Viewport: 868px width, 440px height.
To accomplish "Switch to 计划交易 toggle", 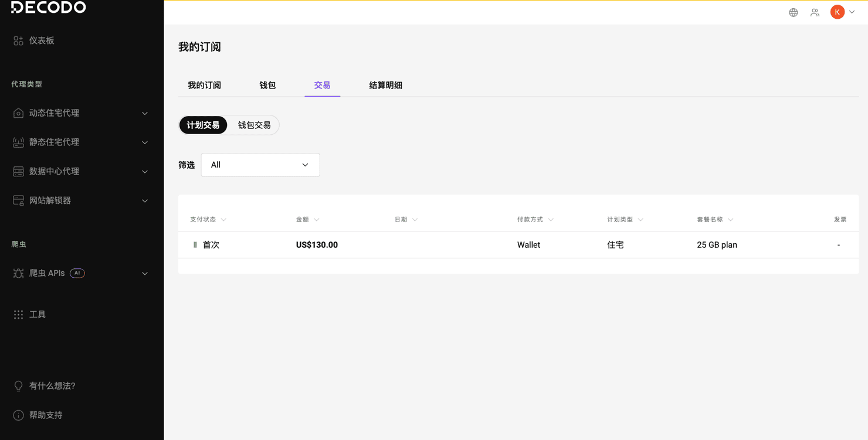I will pos(203,125).
